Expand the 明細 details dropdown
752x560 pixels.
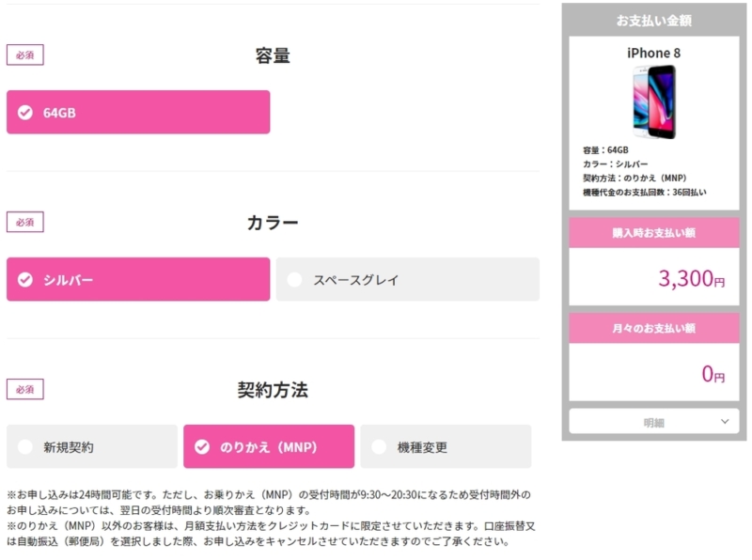(654, 422)
